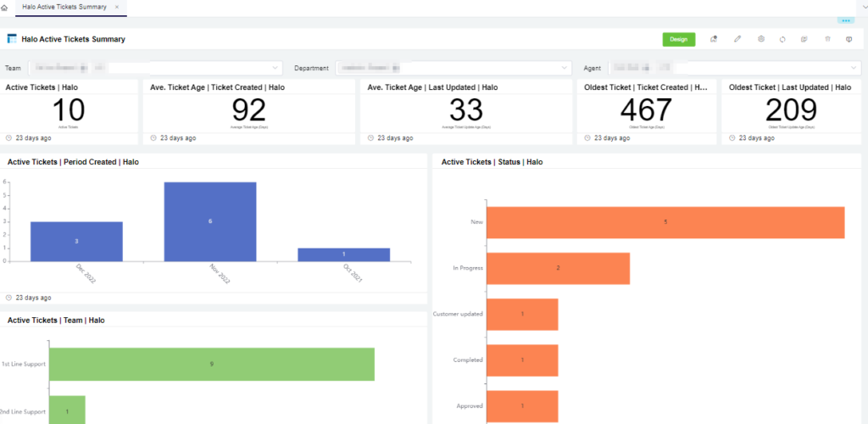Click the oldest ticket value 467
The height and width of the screenshot is (424, 868).
pyautogui.click(x=646, y=110)
